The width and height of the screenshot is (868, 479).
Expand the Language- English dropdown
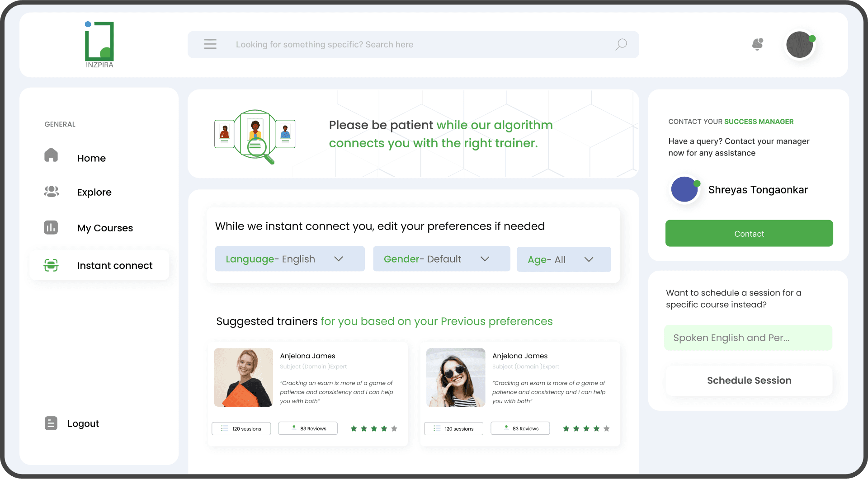coord(290,259)
